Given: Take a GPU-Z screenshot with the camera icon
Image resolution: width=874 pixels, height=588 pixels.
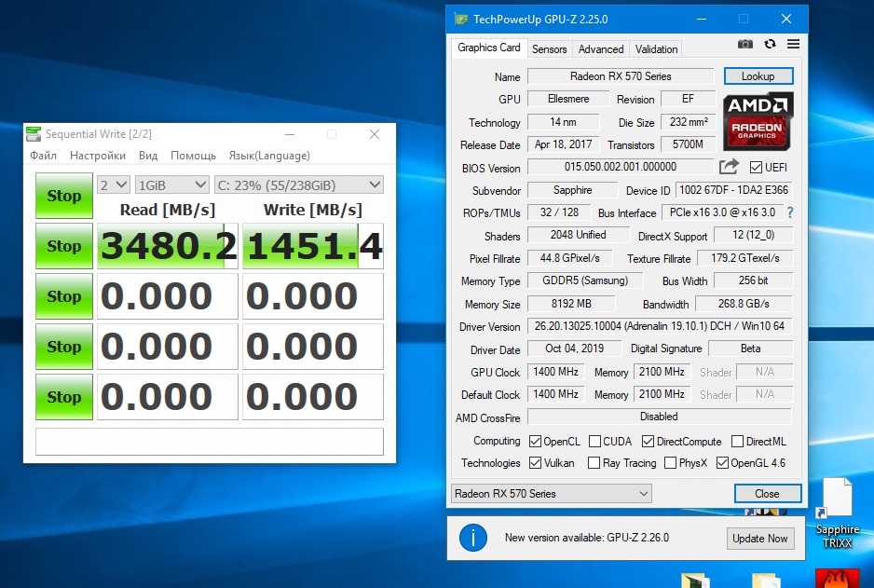Looking at the screenshot, I should pos(744,44).
